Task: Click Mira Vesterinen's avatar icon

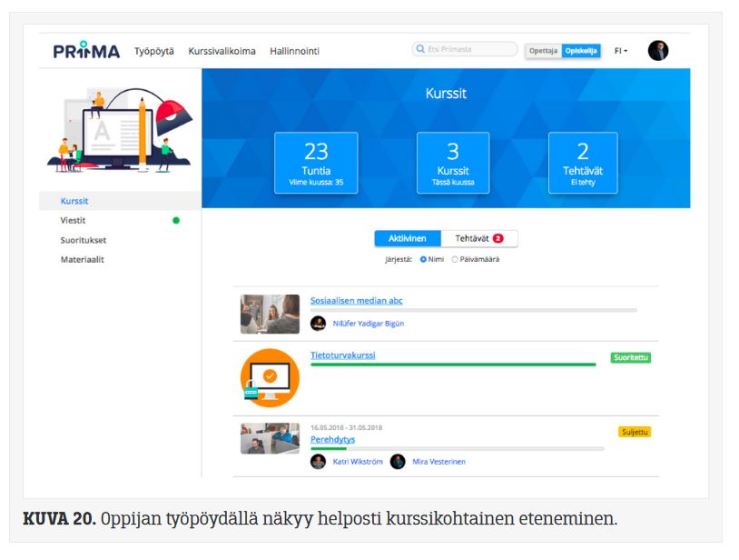Action: (x=397, y=461)
